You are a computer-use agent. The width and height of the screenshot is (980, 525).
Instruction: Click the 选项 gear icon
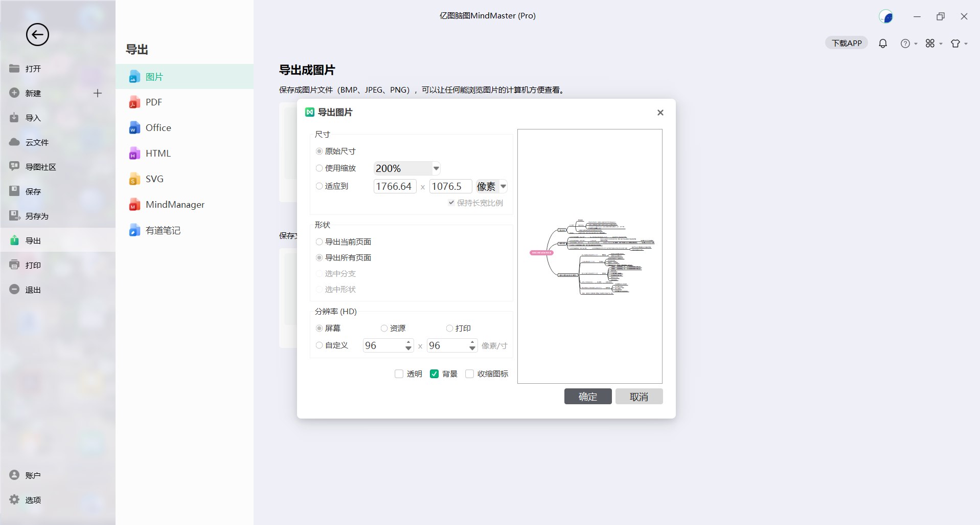[14, 500]
